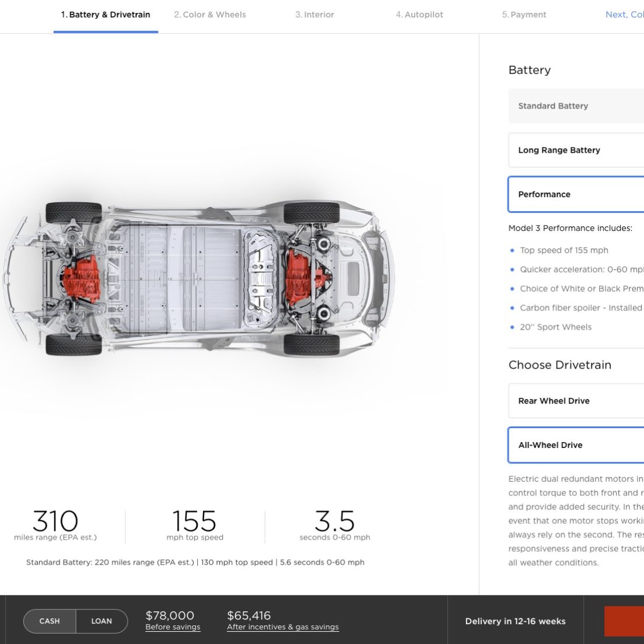Click 'Delivery in 12-16 weeks' text
The width and height of the screenshot is (644, 644).
coord(516,621)
